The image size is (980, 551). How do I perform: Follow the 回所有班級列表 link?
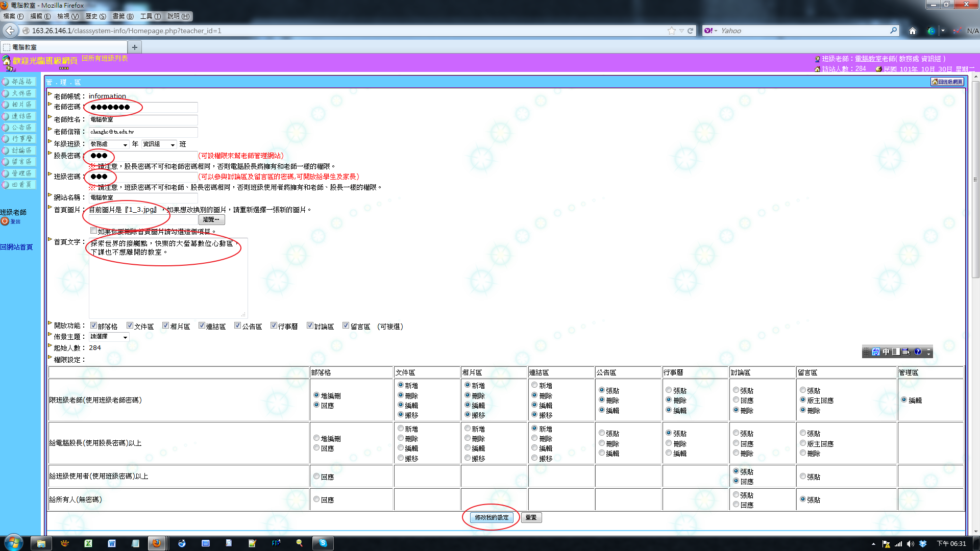pos(105,58)
